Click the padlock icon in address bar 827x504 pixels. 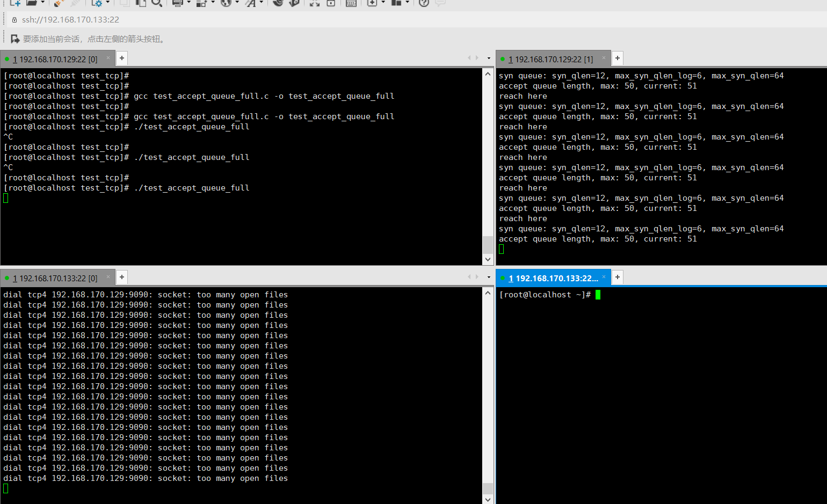[14, 20]
